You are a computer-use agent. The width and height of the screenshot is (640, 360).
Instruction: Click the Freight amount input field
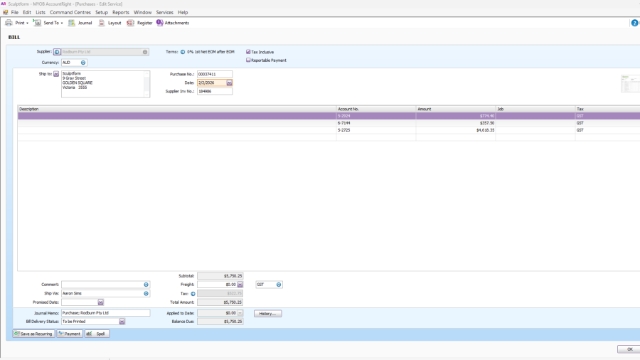click(x=217, y=284)
